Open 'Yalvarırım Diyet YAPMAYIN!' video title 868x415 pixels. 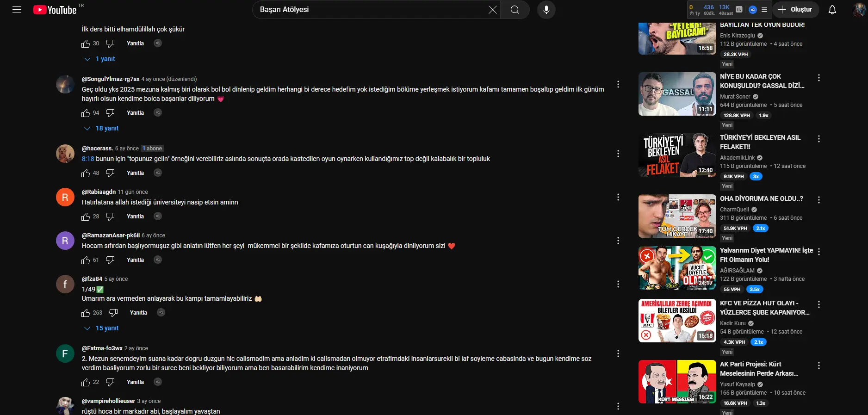point(766,255)
